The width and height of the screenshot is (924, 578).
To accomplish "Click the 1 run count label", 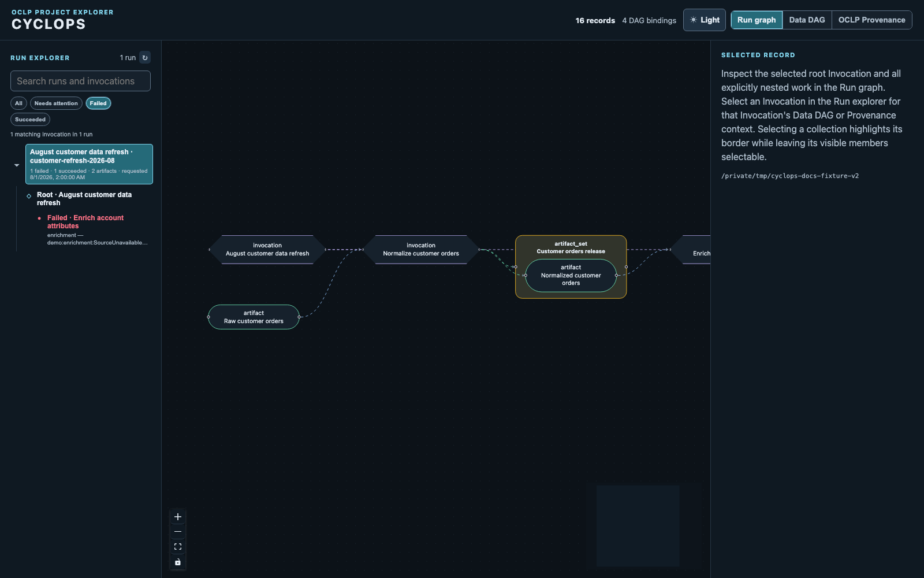I will coord(128,58).
